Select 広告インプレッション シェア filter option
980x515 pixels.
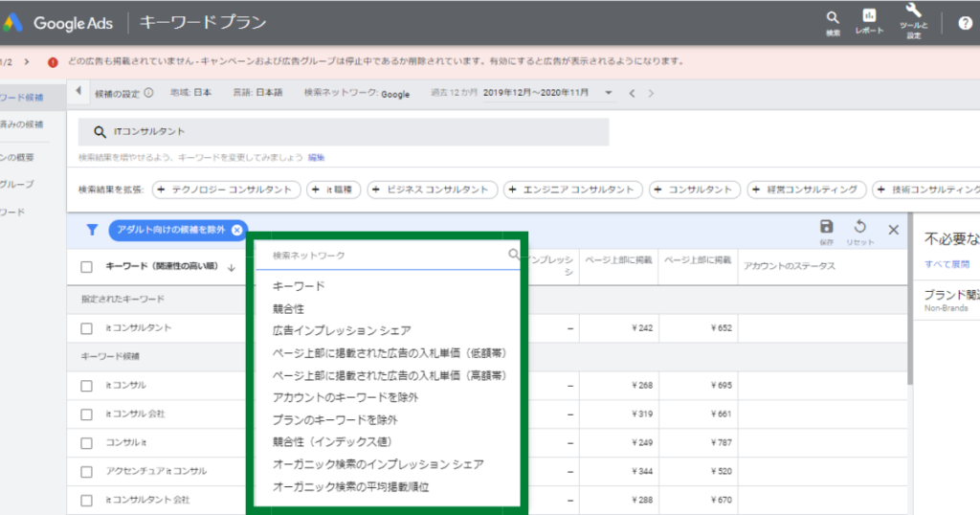(342, 330)
